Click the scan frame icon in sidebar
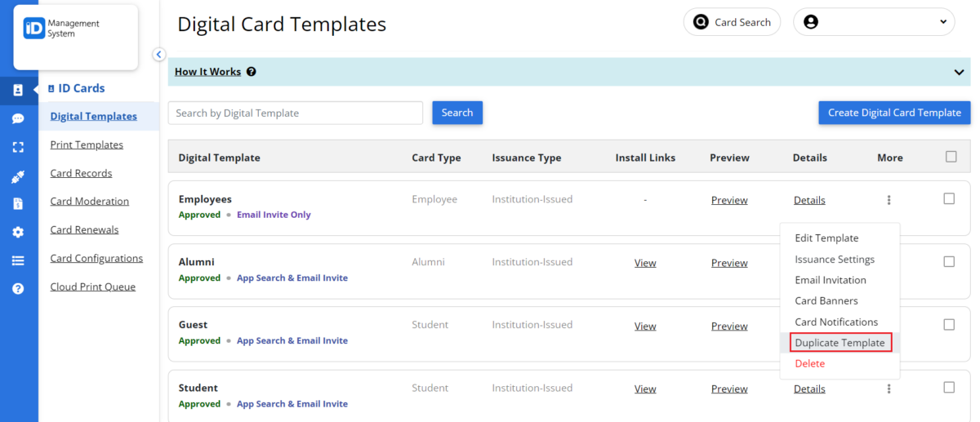 (x=18, y=147)
